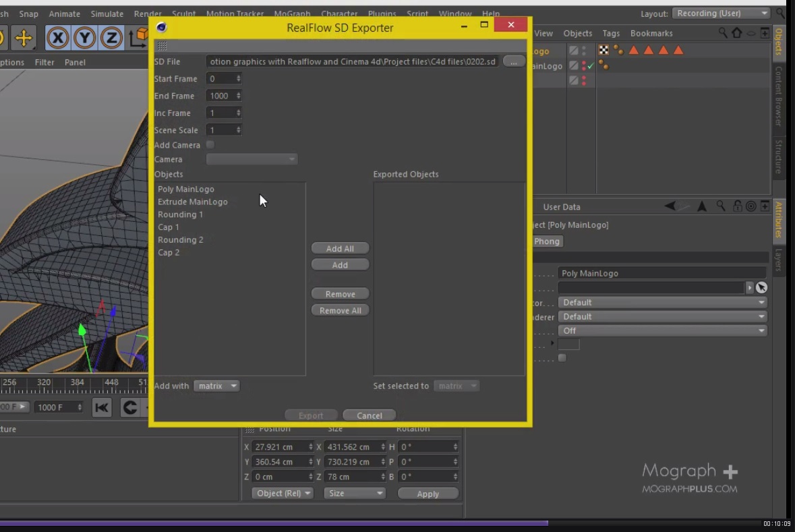Toggle the Z axis lock
795x532 pixels.
coord(111,38)
